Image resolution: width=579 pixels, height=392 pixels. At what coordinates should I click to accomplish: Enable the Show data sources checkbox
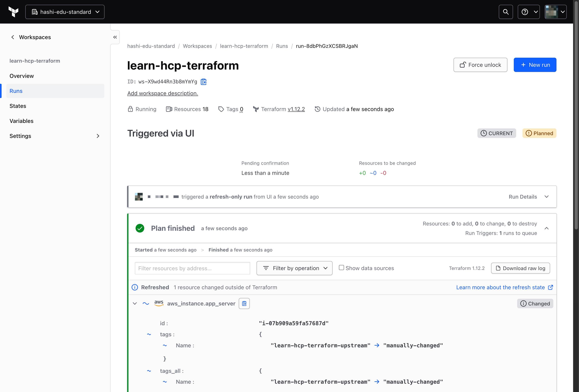[x=341, y=268]
